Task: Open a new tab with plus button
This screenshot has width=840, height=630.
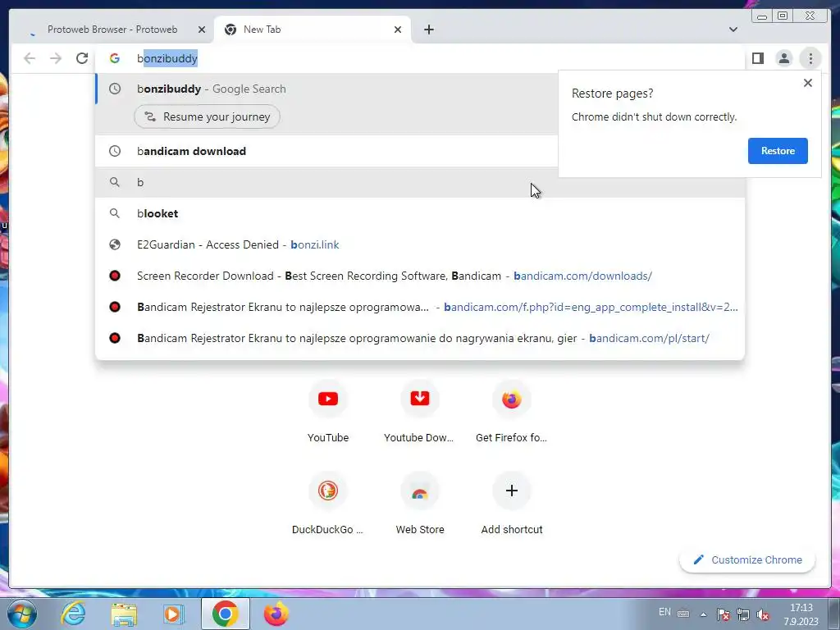Action: pos(428,30)
